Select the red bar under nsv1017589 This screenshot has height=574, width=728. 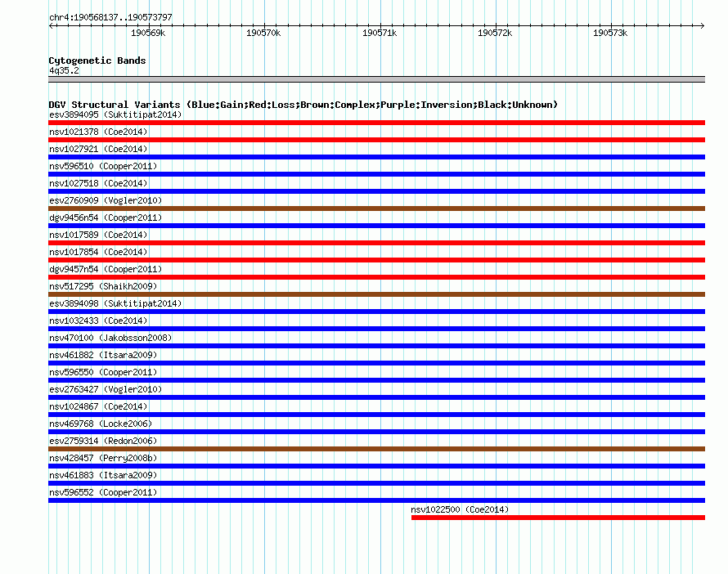click(376, 243)
